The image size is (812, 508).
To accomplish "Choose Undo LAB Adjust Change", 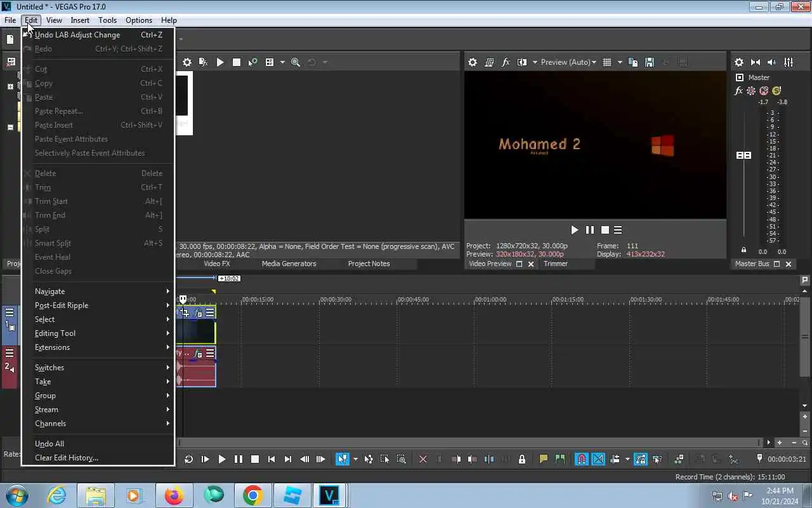I will (x=98, y=35).
